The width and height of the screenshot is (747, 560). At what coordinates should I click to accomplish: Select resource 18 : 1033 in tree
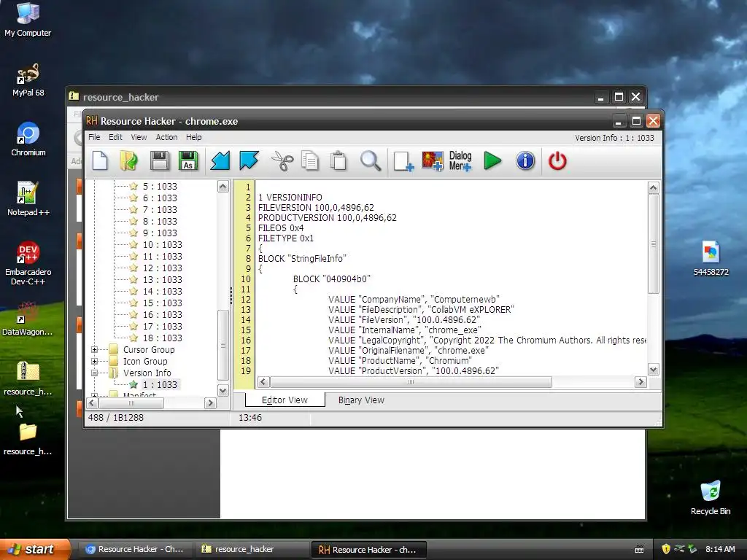tap(162, 338)
